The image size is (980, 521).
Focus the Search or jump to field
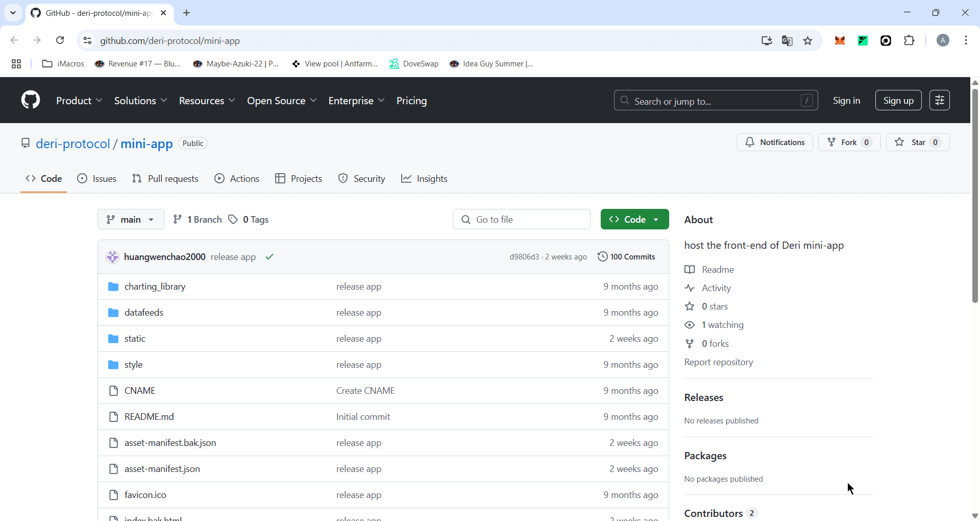pos(716,100)
